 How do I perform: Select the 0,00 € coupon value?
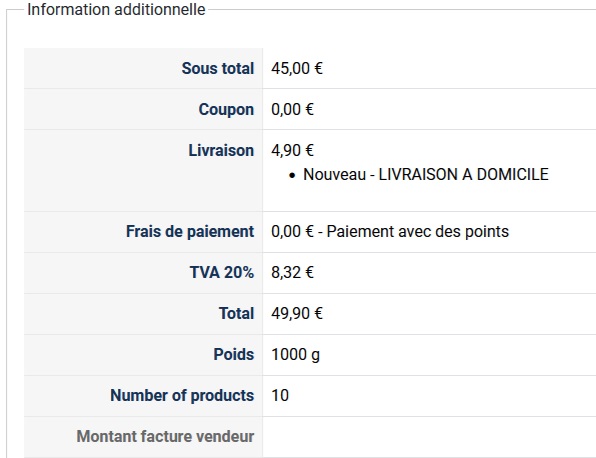click(x=292, y=109)
